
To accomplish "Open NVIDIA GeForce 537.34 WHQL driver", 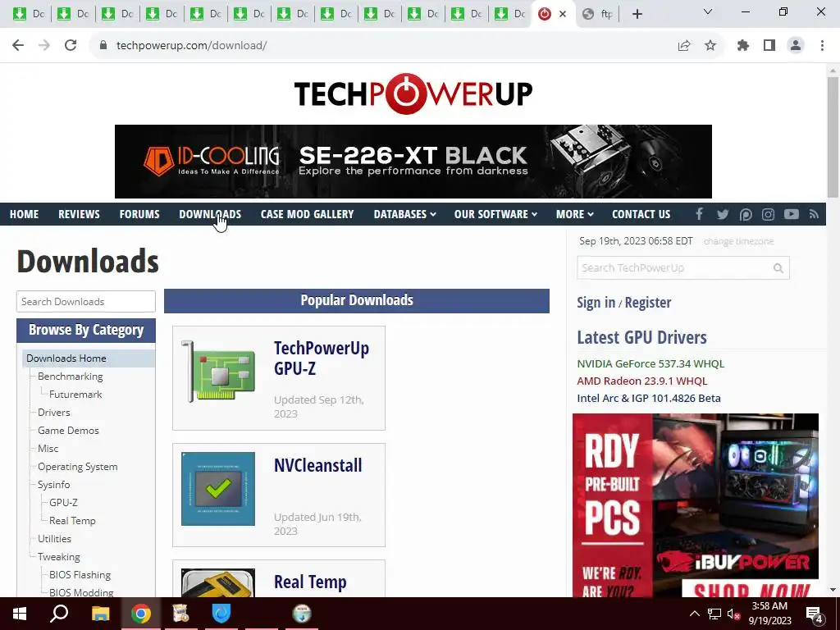I will tap(651, 363).
